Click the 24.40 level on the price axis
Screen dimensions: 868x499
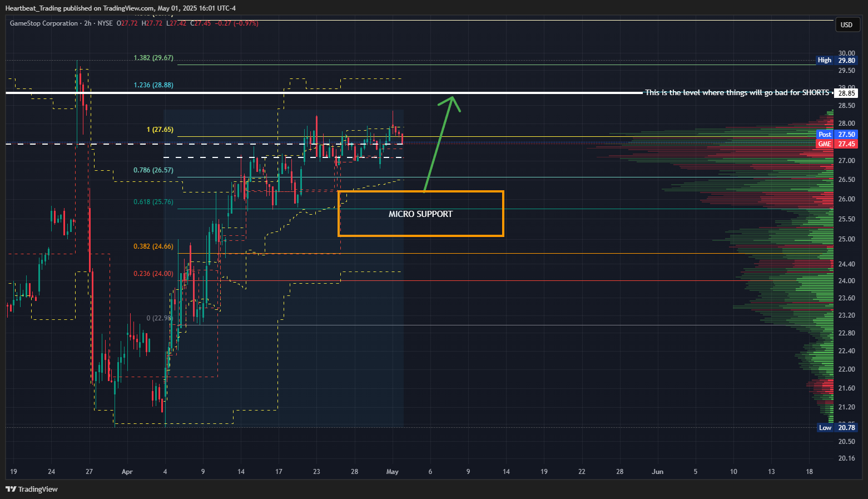point(847,264)
